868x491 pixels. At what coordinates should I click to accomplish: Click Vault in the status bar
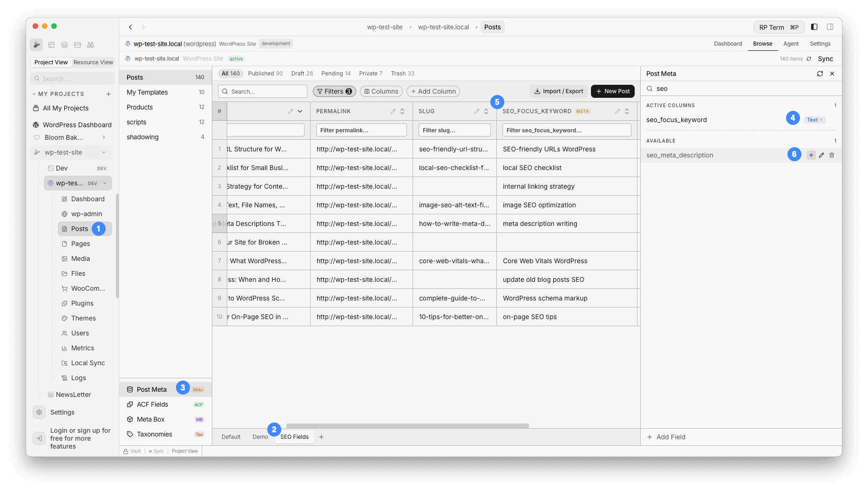[x=133, y=451]
